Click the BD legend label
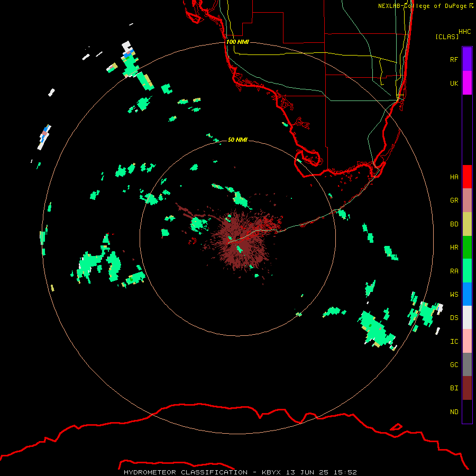Viewport: 476px width, 476px height. click(x=454, y=224)
